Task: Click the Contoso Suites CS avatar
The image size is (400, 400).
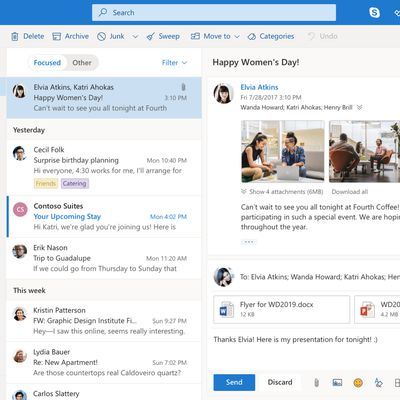Action: [x=20, y=210]
